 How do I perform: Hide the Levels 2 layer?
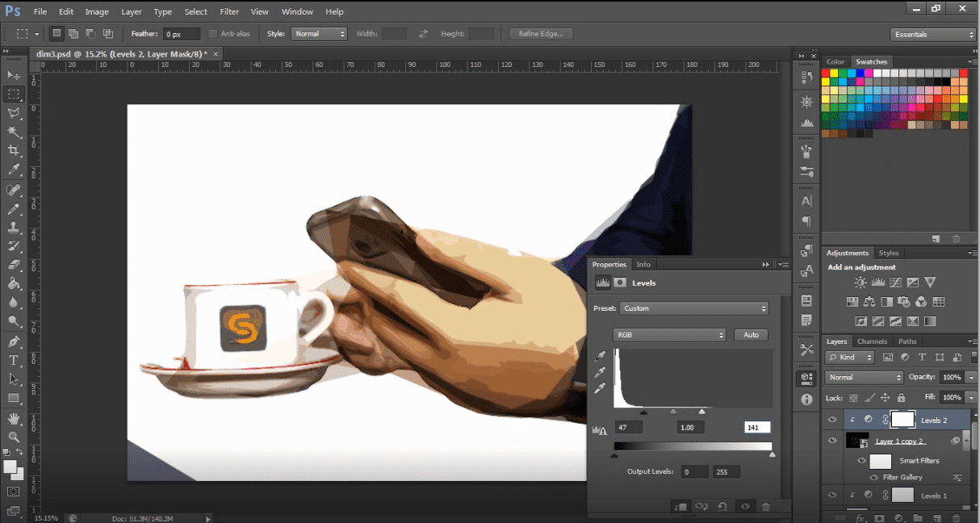point(833,420)
